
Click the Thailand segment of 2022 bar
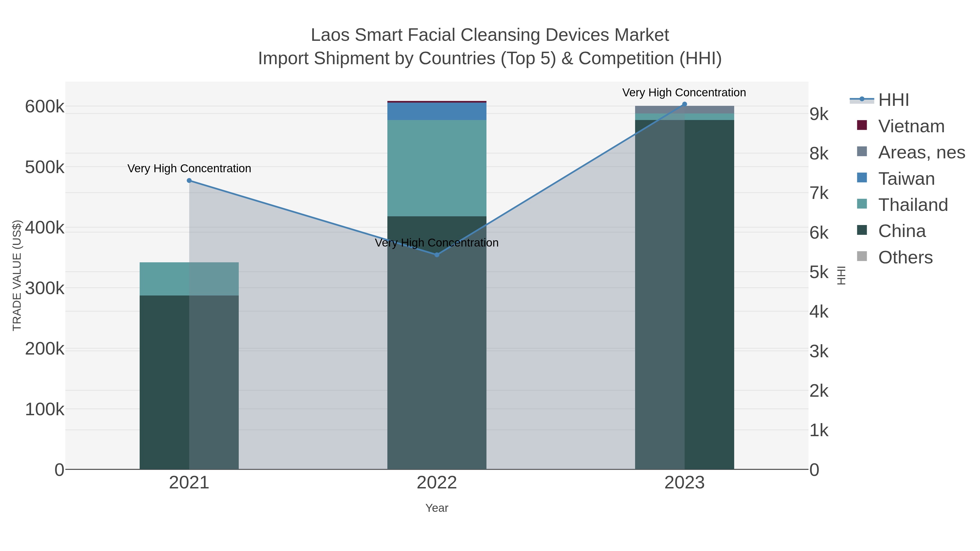pos(437,168)
